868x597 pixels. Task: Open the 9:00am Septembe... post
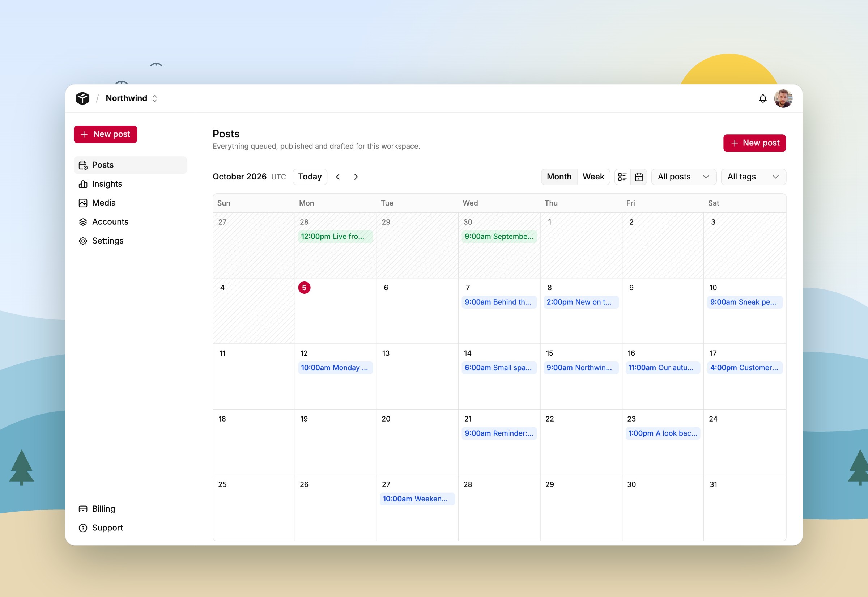pos(499,236)
